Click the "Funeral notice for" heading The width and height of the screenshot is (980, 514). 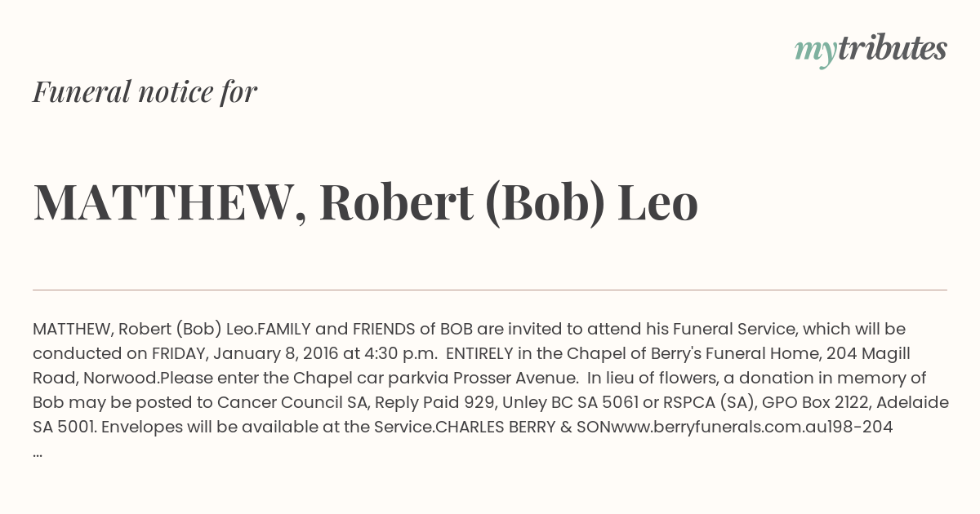145,92
